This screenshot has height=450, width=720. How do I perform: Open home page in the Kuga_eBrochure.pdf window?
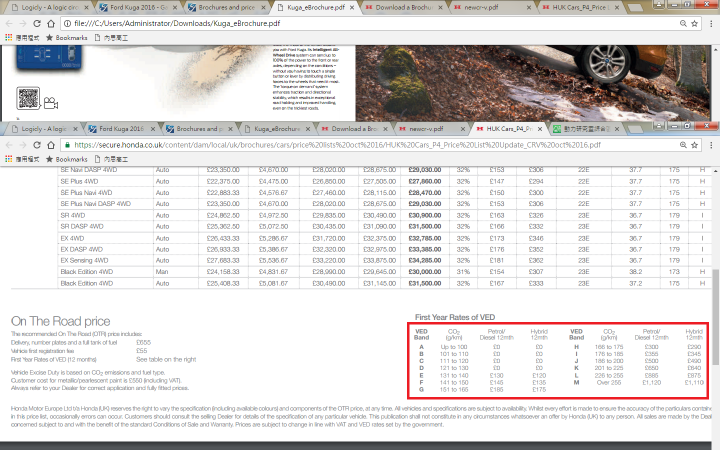[x=51, y=23]
